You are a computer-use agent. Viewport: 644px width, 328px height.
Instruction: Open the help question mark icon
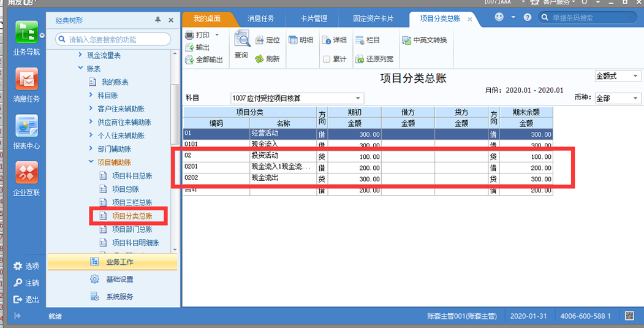(528, 17)
